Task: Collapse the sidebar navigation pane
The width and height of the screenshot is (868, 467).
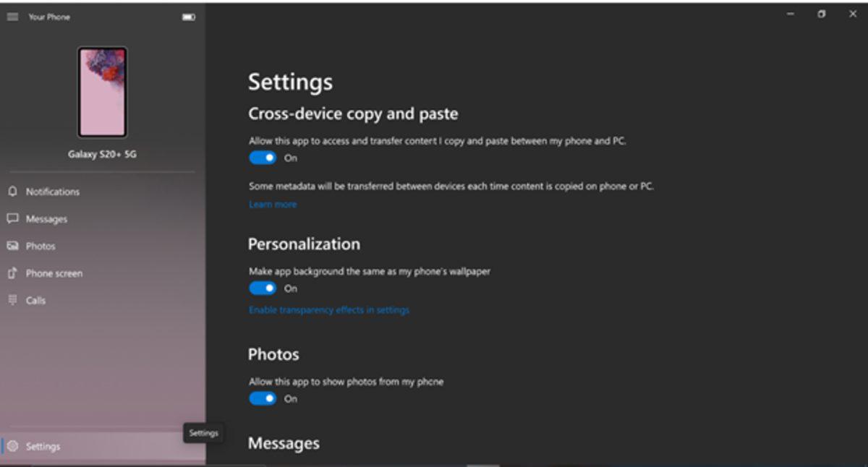Action: pos(12,16)
